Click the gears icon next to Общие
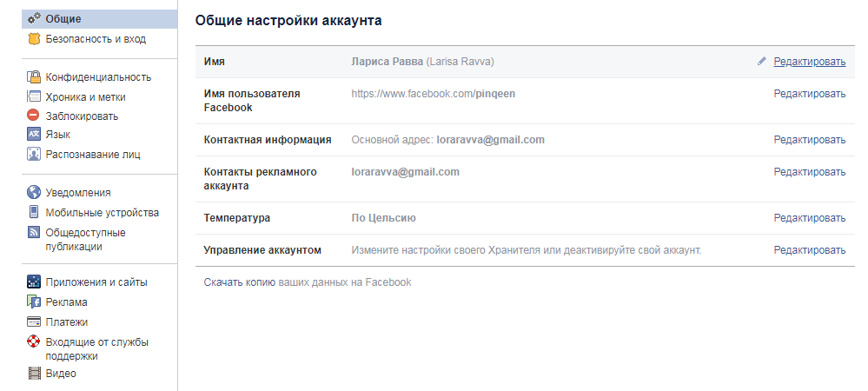Image resolution: width=868 pixels, height=391 pixels. click(x=34, y=18)
